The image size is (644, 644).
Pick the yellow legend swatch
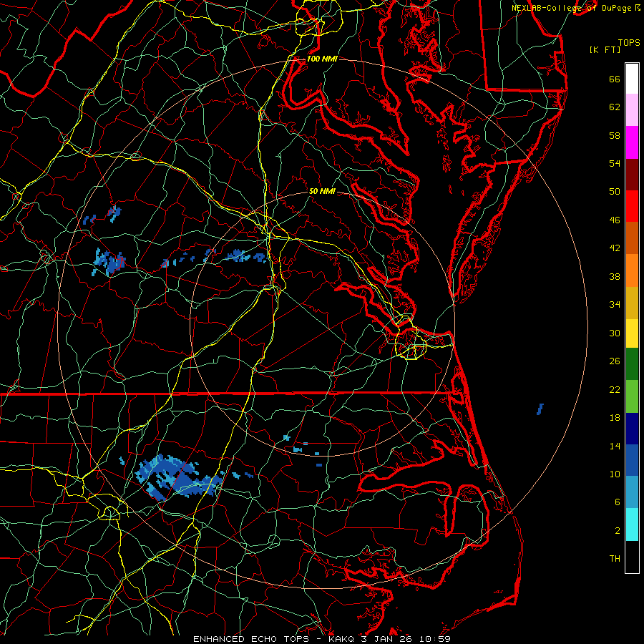632,333
